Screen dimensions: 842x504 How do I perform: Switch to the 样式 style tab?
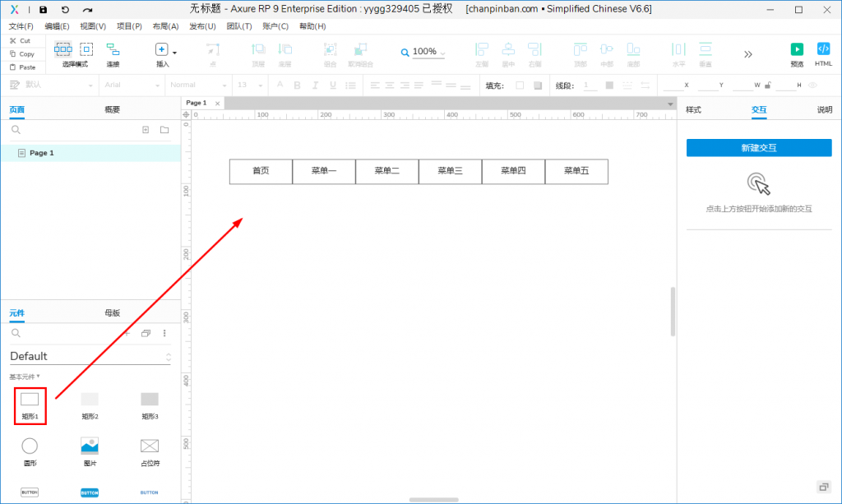693,109
